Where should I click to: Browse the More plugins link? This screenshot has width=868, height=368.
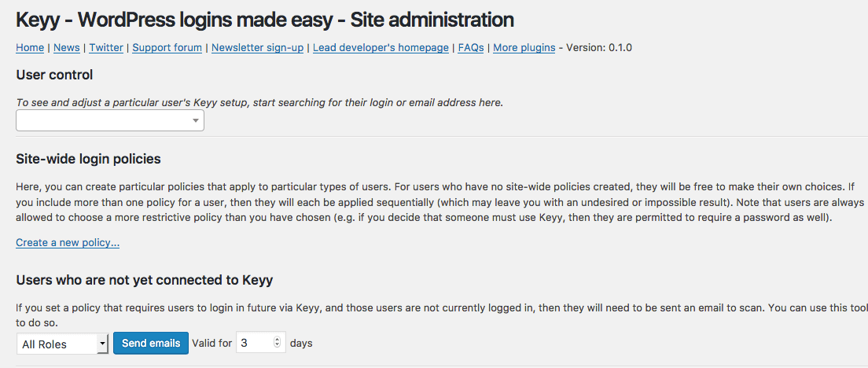pyautogui.click(x=524, y=48)
